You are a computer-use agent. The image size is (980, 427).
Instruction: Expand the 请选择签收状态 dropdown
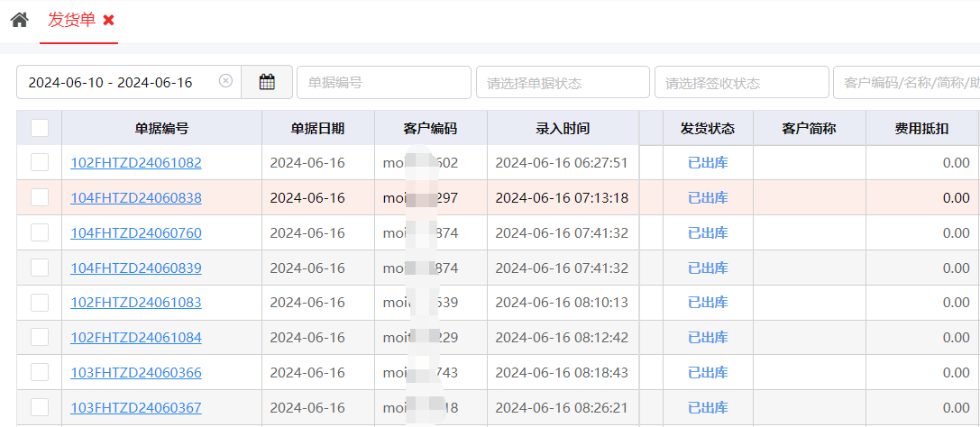pos(741,82)
